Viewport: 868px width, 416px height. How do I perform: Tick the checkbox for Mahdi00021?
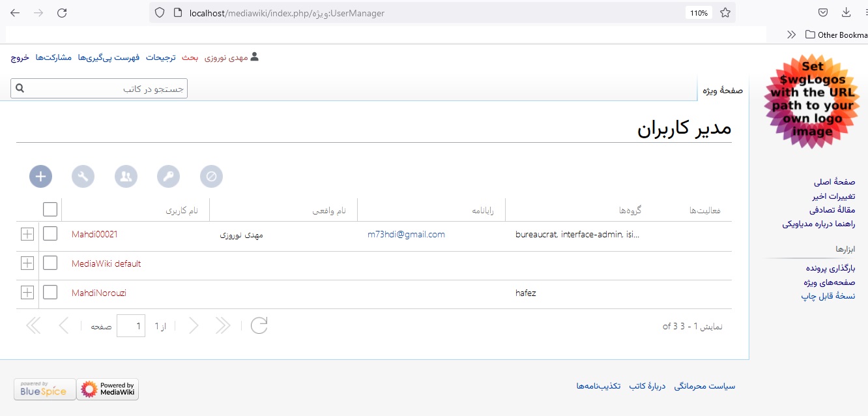tap(50, 233)
